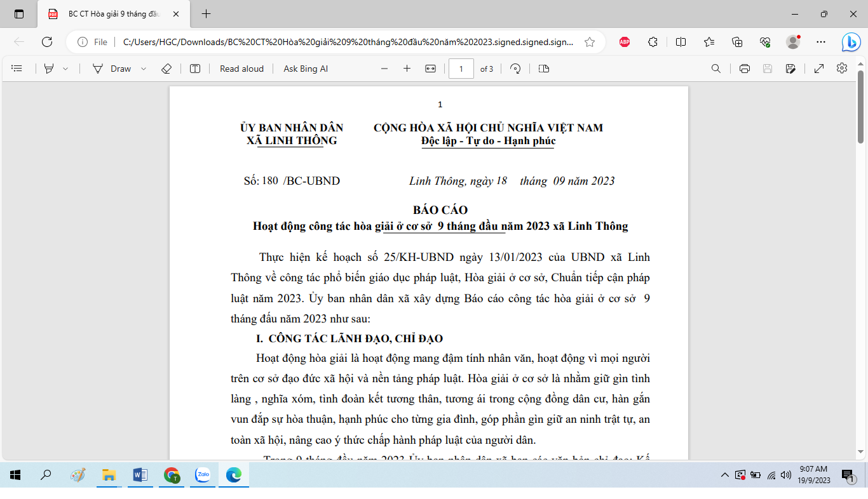Search within the PDF document
The width and height of the screenshot is (868, 499).
[716, 69]
